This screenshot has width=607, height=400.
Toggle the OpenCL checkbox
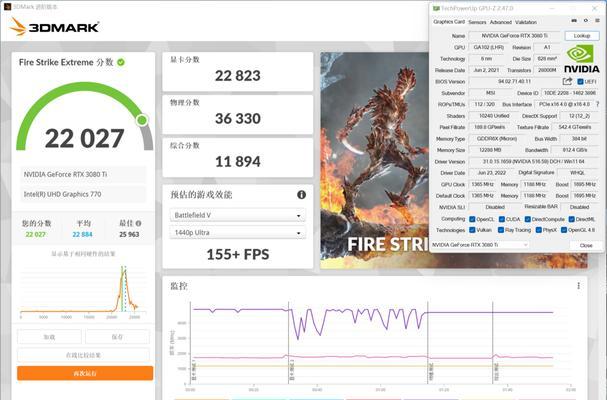click(x=472, y=219)
